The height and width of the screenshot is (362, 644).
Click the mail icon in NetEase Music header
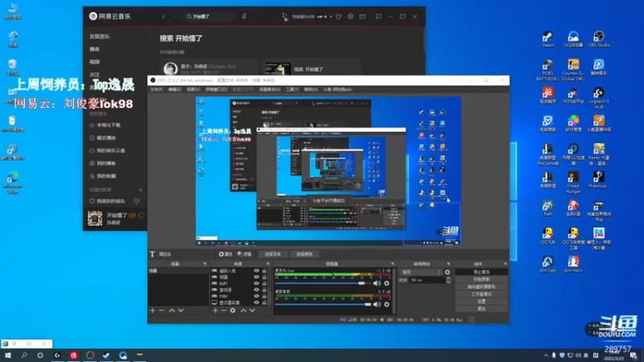[363, 17]
